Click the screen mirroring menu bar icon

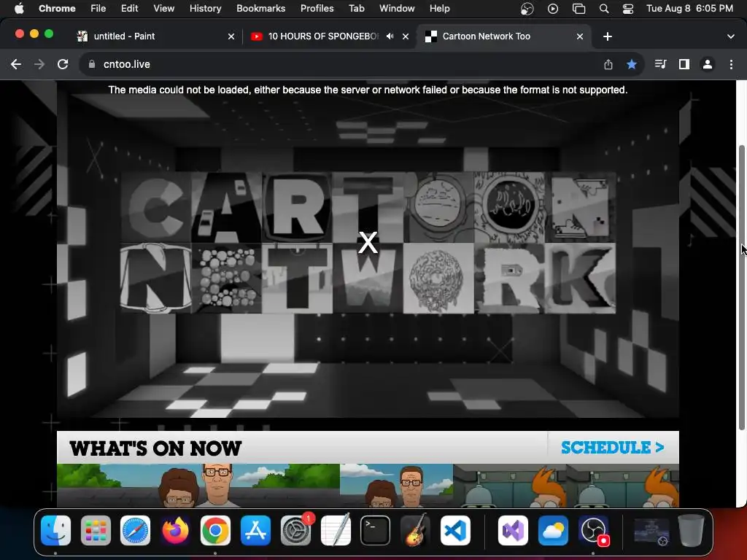point(578,9)
